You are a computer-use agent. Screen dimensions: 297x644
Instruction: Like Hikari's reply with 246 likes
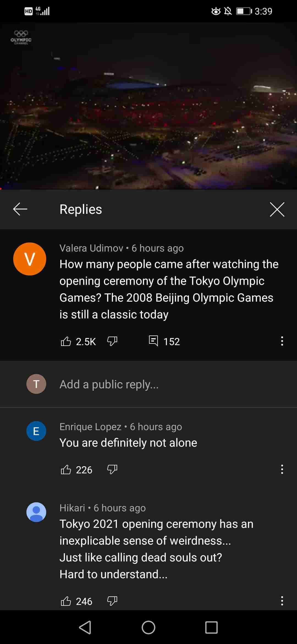click(66, 601)
